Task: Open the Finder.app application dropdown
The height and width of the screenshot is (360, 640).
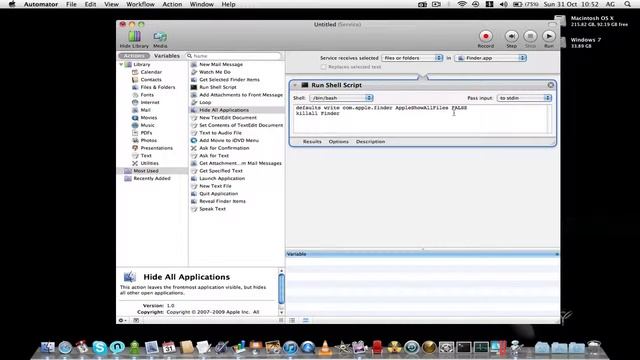Action: point(491,58)
